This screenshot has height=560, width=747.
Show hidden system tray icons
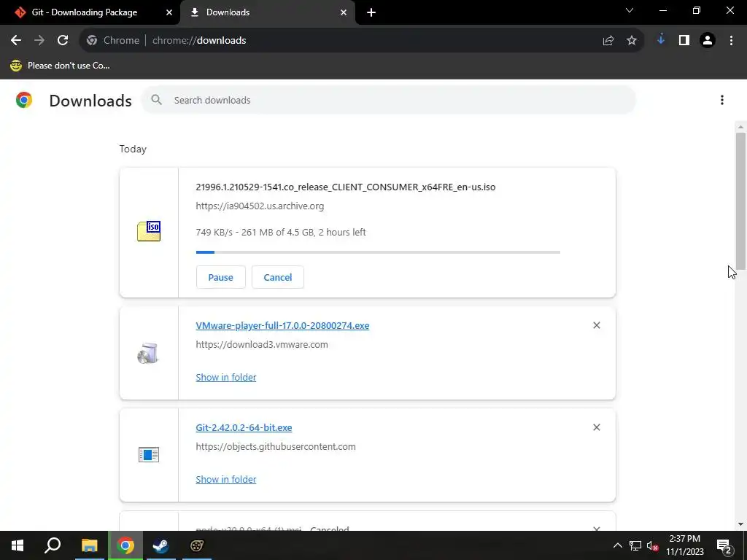[x=617, y=545]
